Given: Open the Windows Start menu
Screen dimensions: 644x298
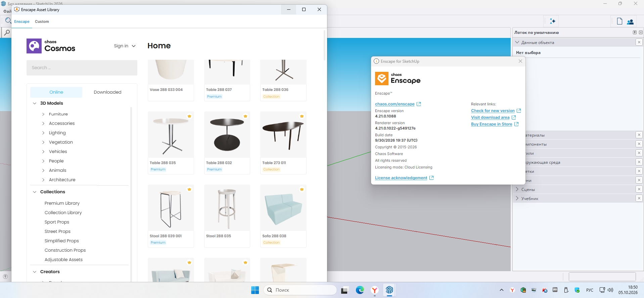Looking at the screenshot, I should [255, 290].
